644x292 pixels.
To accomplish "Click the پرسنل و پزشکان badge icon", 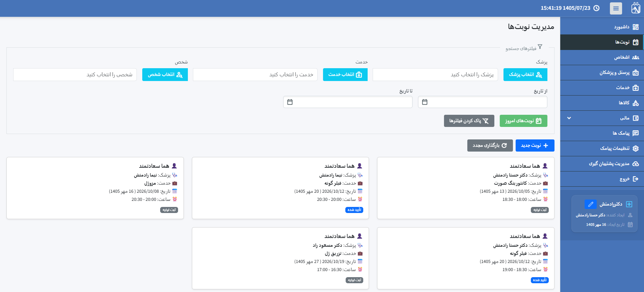I will (636, 73).
